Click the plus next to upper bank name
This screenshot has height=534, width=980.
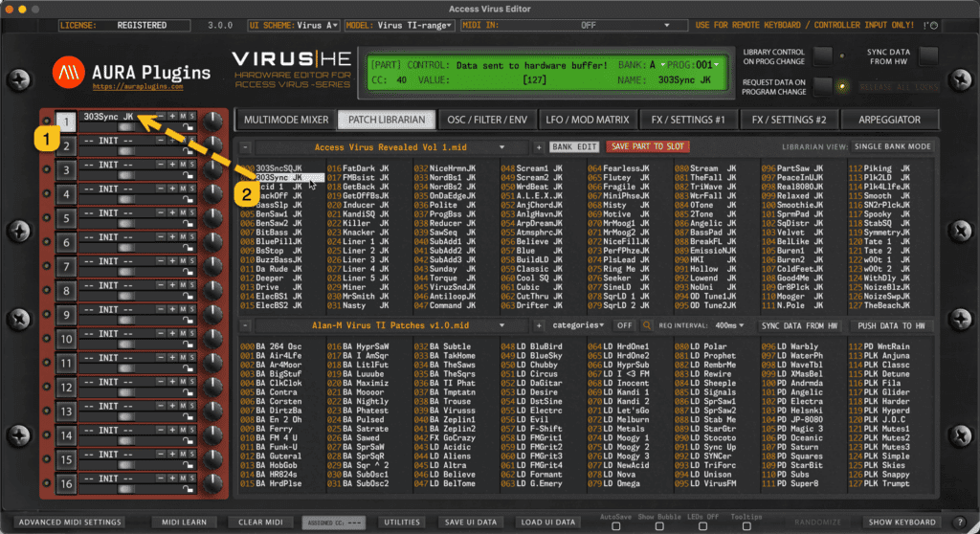coord(539,147)
